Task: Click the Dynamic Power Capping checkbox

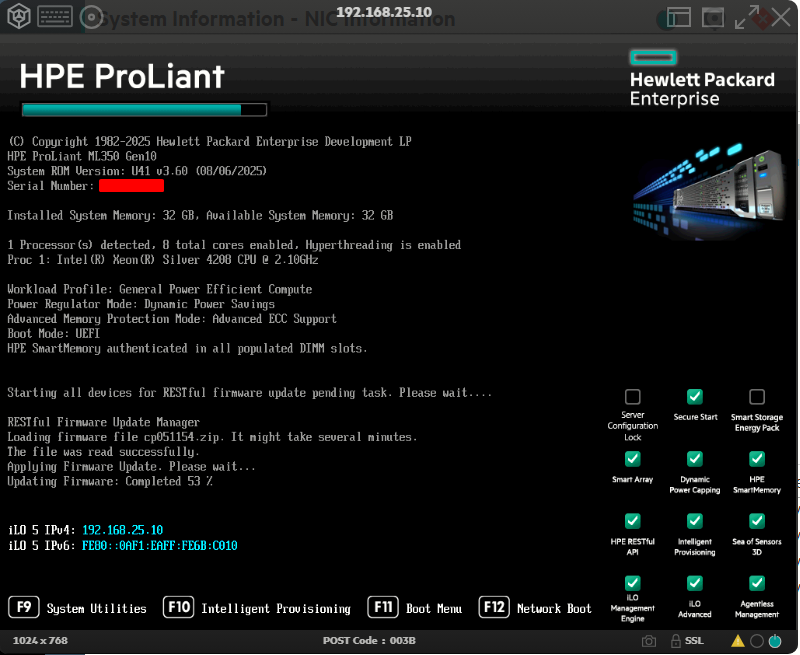Action: pos(695,459)
